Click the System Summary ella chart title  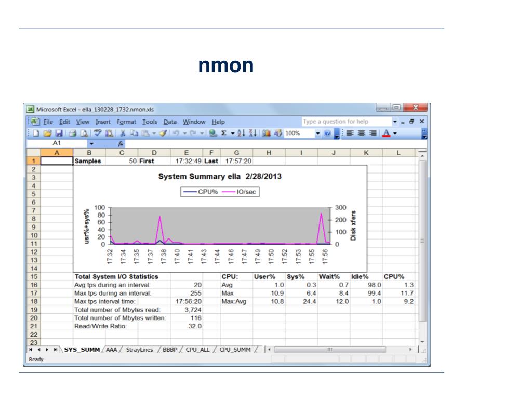[220, 177]
